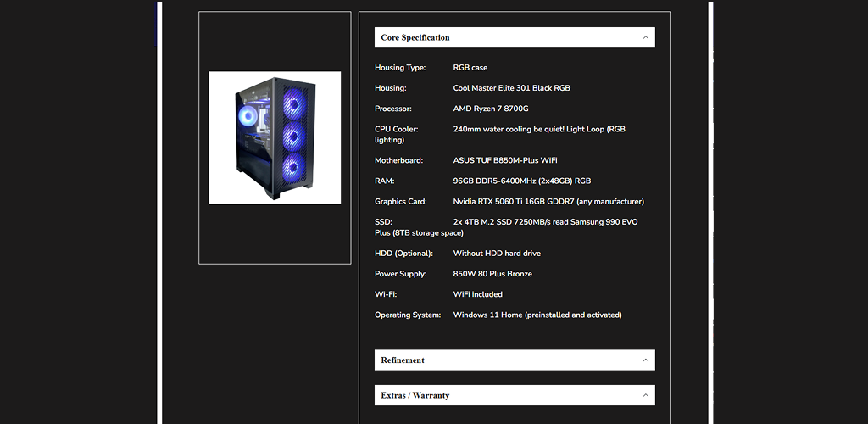
Task: Click the Samsung 990 EVO SSD value
Action: [545, 222]
